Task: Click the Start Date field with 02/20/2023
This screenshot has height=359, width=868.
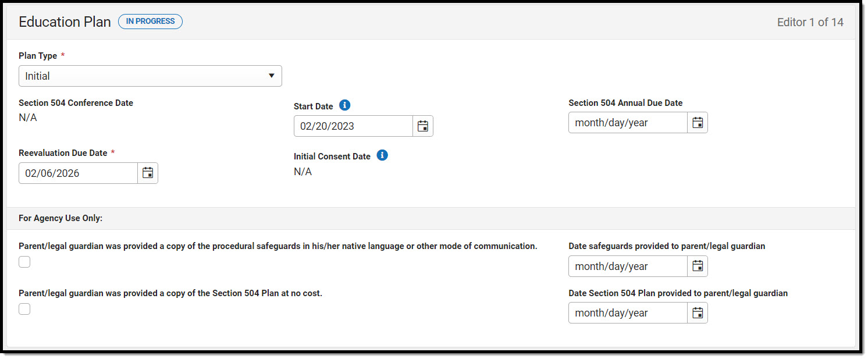Action: click(x=353, y=126)
